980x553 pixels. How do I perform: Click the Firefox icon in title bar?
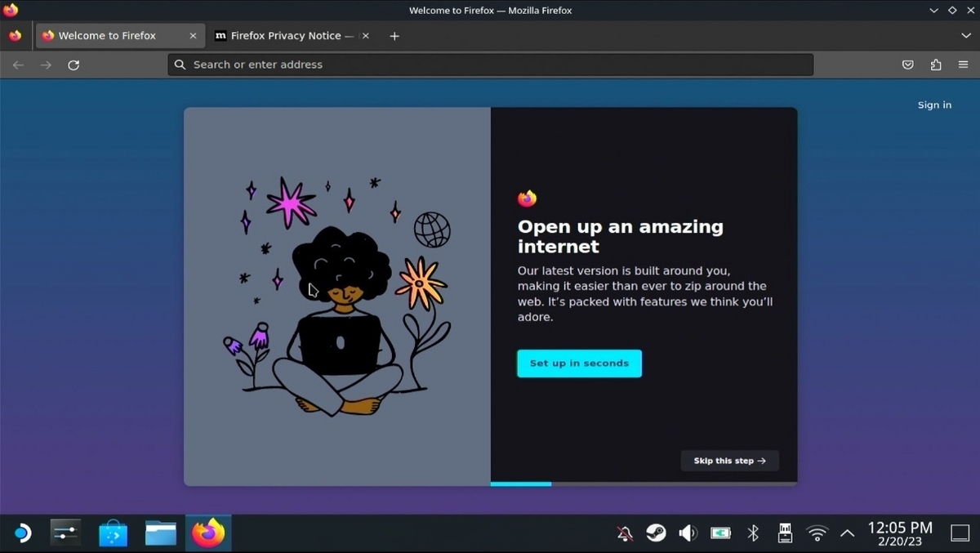click(11, 10)
